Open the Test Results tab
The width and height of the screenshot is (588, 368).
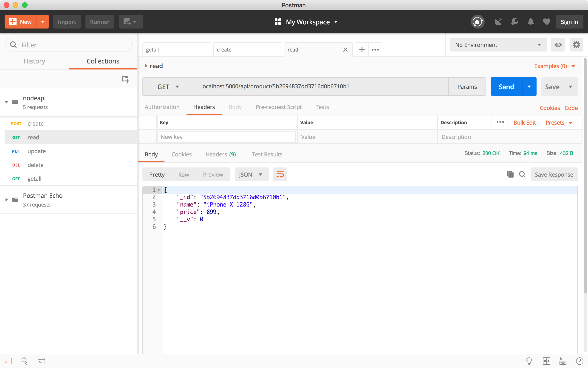[x=267, y=154]
